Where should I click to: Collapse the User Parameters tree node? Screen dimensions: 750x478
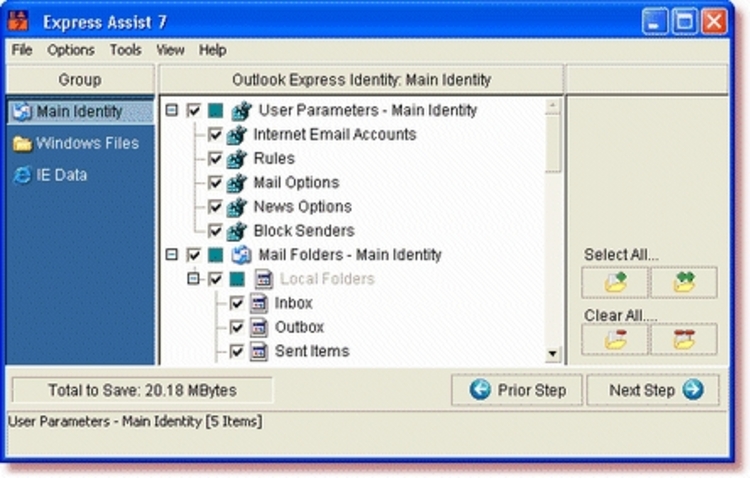[172, 111]
